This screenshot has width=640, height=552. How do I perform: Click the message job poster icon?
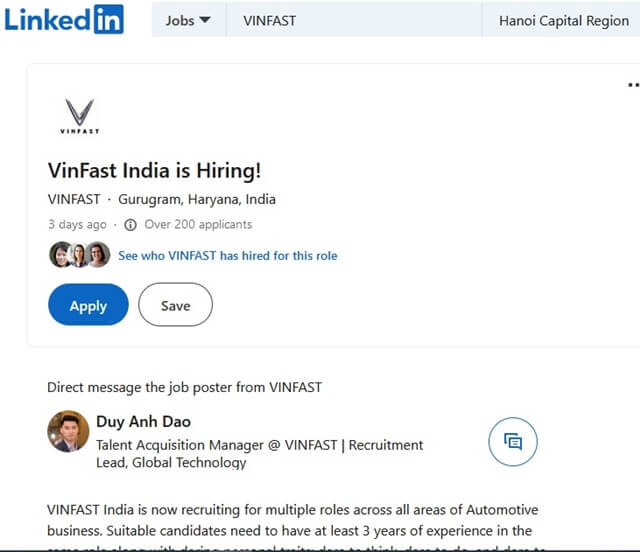pyautogui.click(x=513, y=441)
